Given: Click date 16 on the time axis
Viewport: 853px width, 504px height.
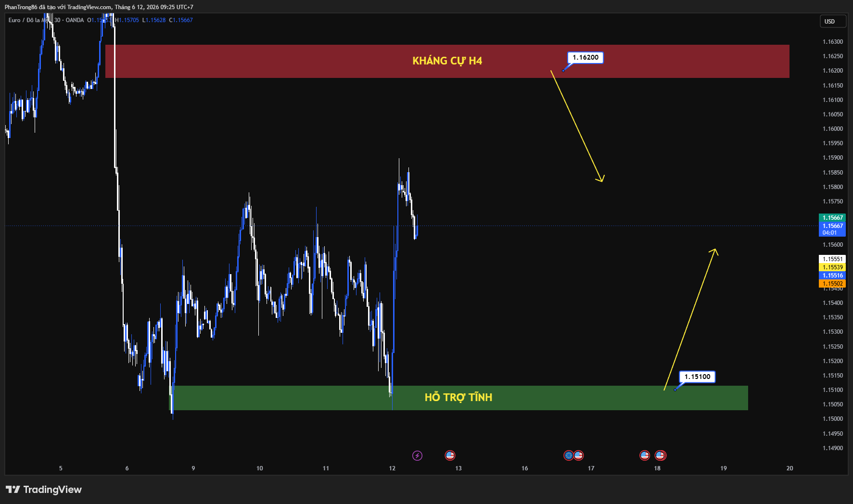Looking at the screenshot, I should click(x=525, y=468).
